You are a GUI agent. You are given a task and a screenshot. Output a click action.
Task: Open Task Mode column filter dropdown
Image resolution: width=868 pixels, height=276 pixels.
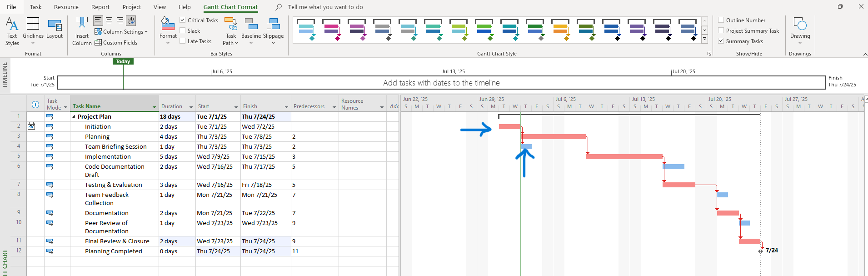[65, 107]
